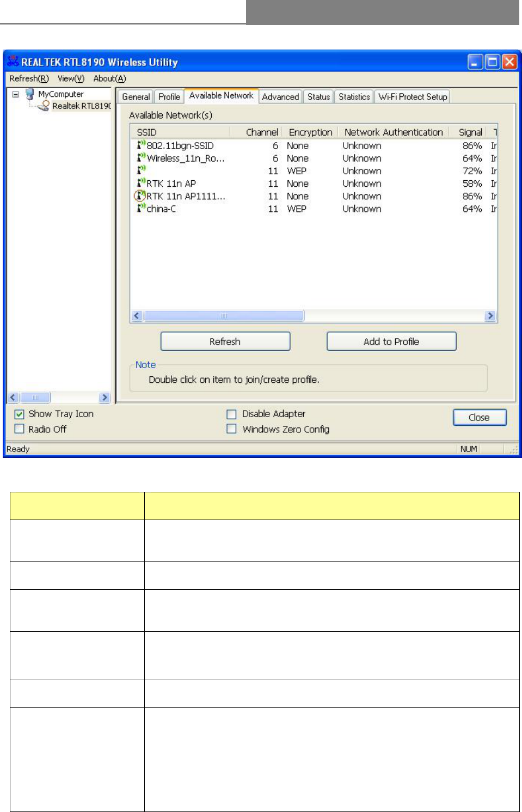
Task: Open the Statistics tab
Action: point(354,97)
